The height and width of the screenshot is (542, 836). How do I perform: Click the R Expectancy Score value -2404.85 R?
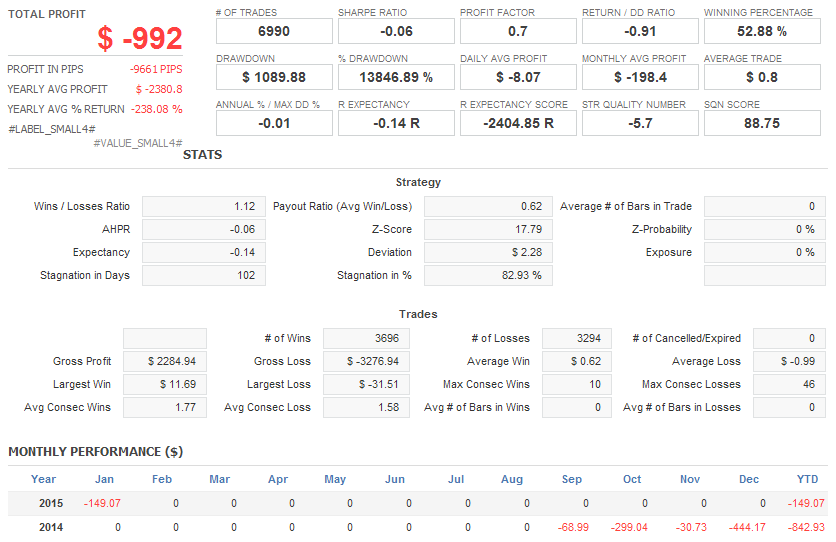[518, 123]
